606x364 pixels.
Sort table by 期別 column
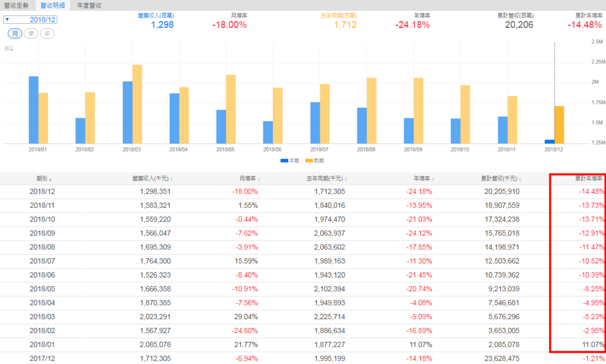pyautogui.click(x=44, y=179)
